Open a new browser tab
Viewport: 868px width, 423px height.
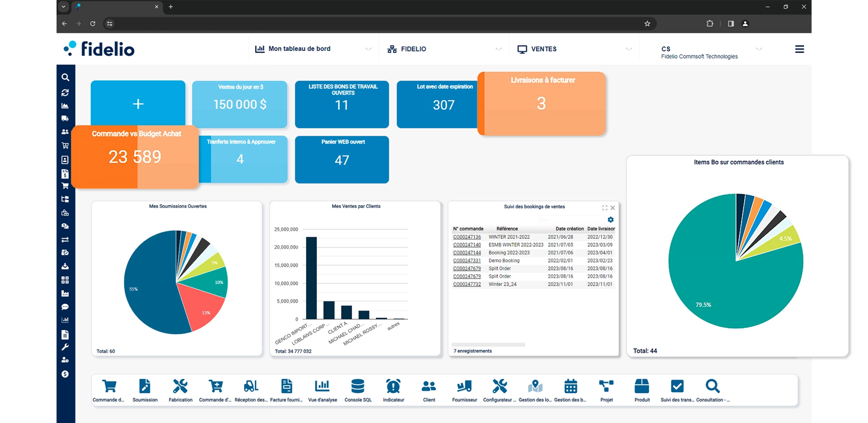(171, 7)
